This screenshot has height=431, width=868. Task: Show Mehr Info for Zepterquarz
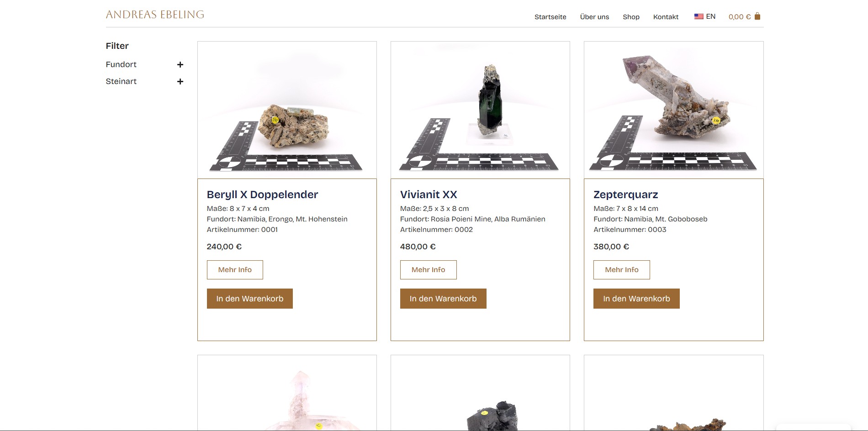tap(621, 270)
